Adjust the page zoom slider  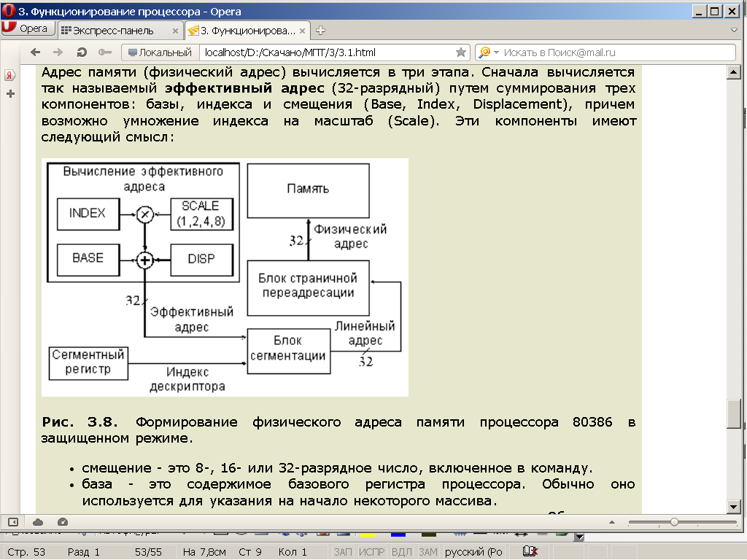pos(682,522)
